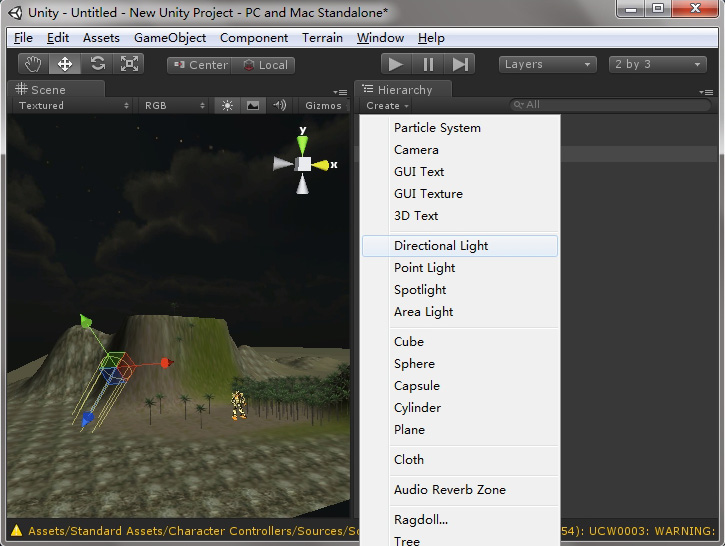Click the green Y-axis cone on scene gizmo
Screen dimensions: 725x546
[x=302, y=145]
